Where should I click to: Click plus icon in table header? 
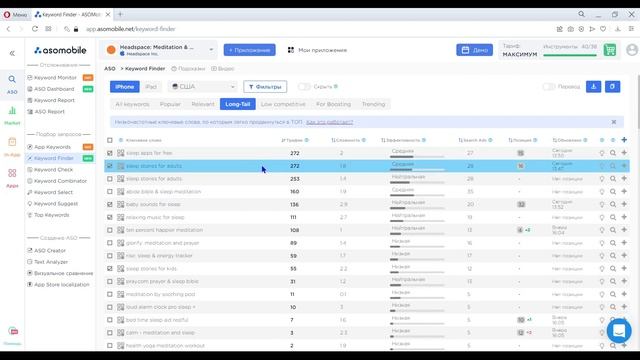[624, 140]
